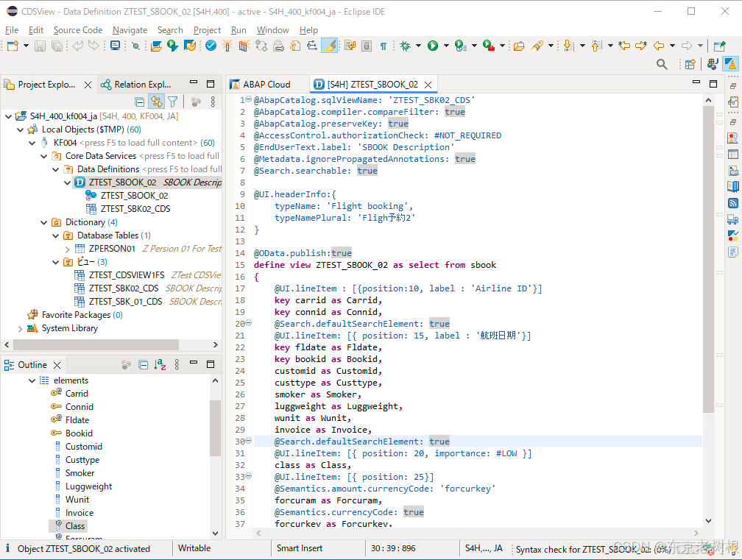Close the ZTEST_SBOOK_02 editor tab
742x560 pixels.
(x=428, y=85)
